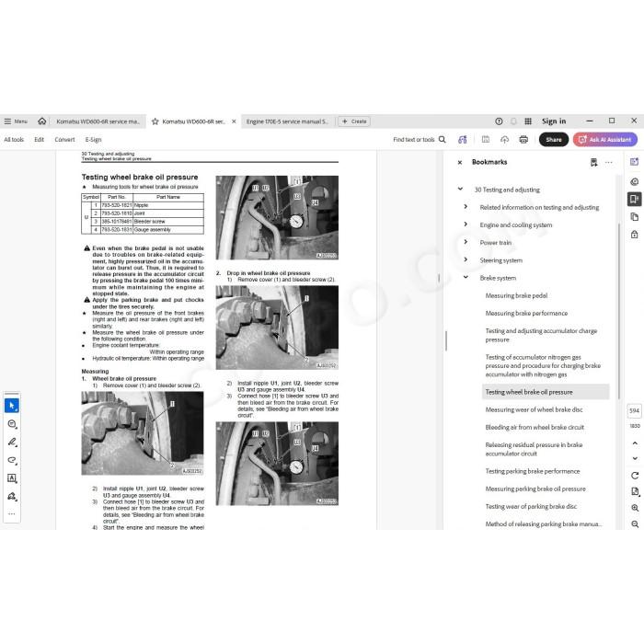
Task: Open the AI link generator icon
Action: pos(463,140)
